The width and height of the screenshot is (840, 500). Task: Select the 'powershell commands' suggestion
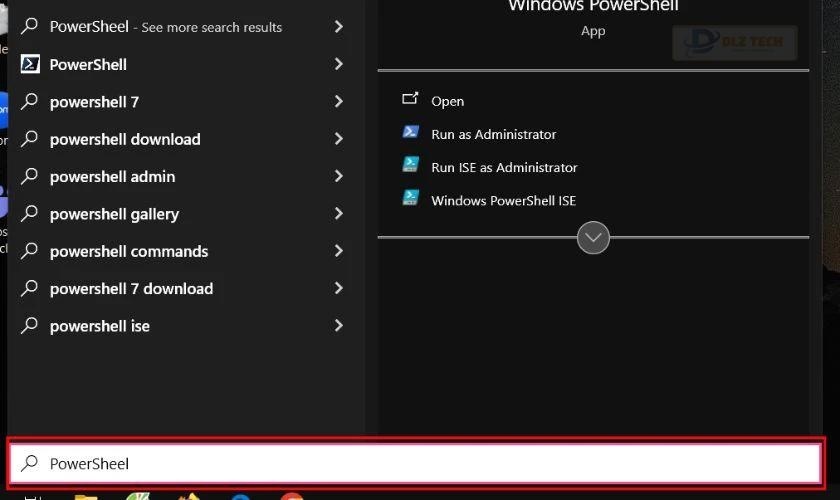point(129,251)
